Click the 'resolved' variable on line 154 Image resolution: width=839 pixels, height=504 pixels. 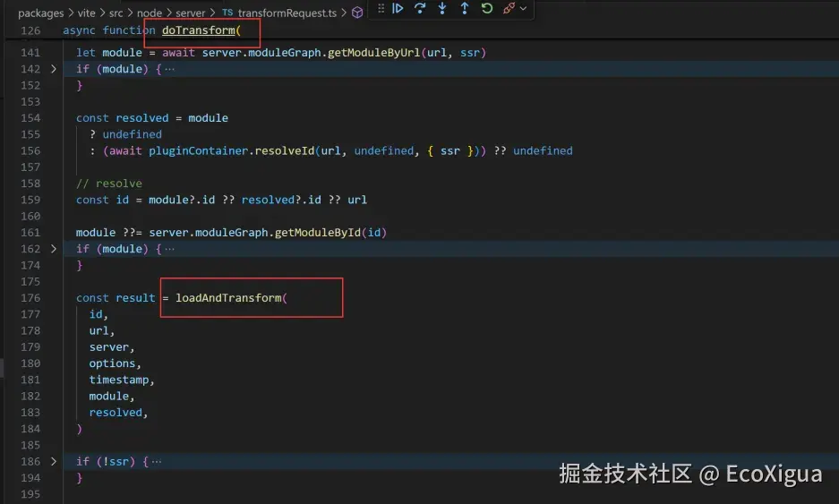coord(141,117)
